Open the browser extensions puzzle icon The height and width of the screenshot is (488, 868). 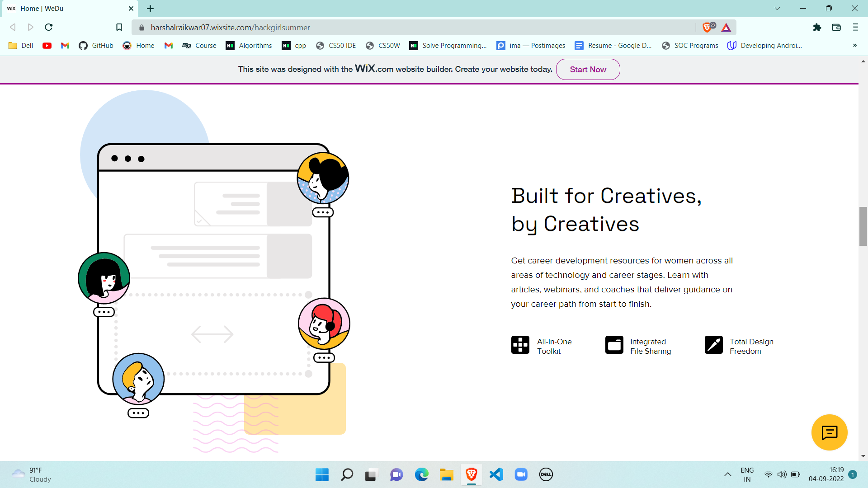(817, 28)
